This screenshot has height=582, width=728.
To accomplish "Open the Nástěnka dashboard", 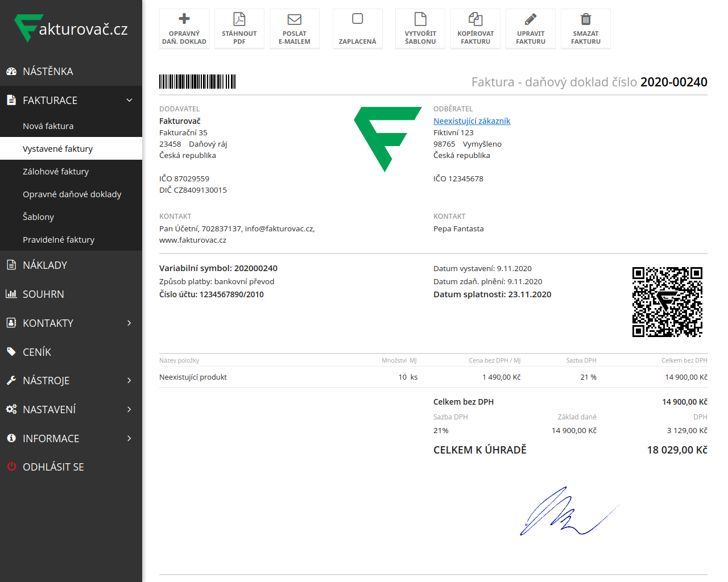I will pyautogui.click(x=48, y=72).
